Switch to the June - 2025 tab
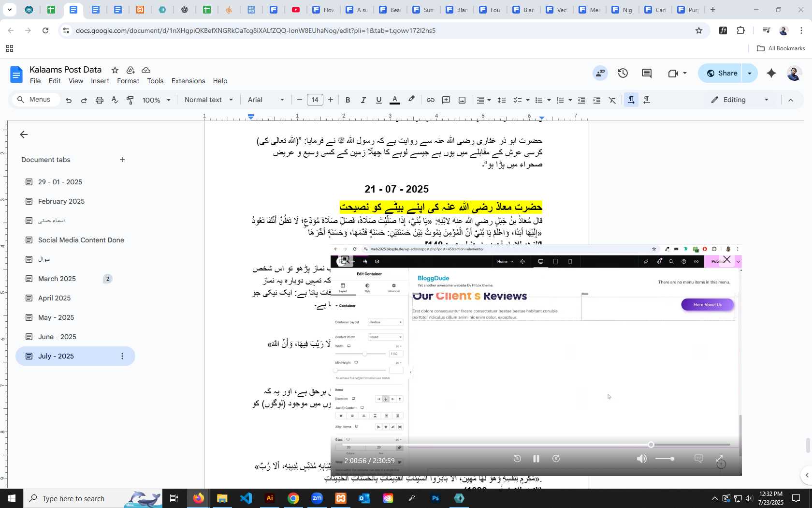Viewport: 812px width, 508px height. 57,337
